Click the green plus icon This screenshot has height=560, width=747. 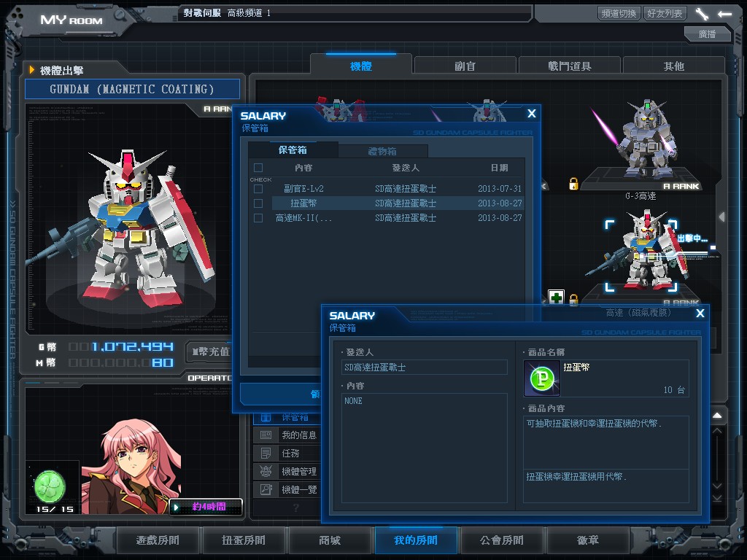pos(557,297)
